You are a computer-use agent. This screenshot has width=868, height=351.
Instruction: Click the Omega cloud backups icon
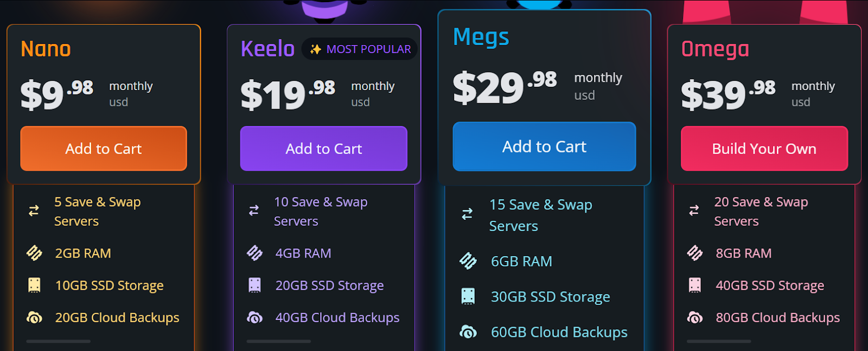[695, 317]
